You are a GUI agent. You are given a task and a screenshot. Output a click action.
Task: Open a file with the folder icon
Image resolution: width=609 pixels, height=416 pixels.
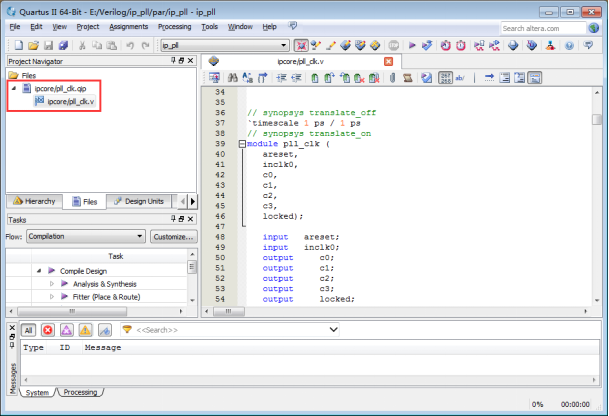[33, 45]
